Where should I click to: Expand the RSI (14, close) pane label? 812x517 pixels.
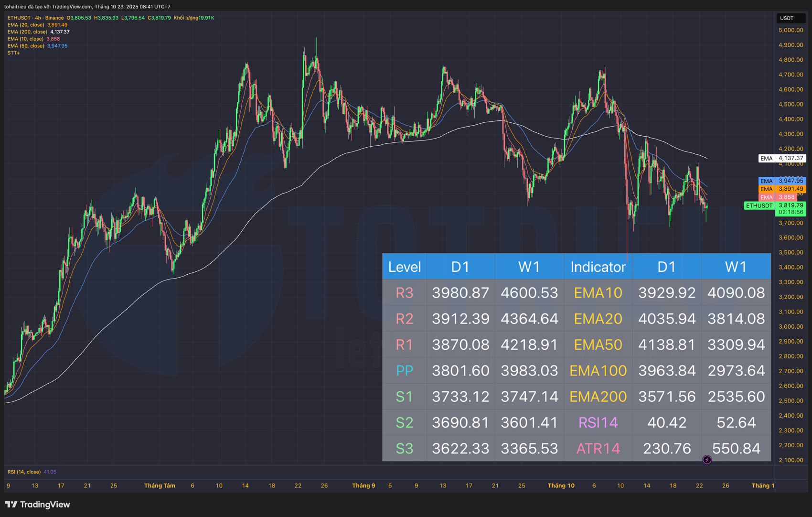pos(24,472)
